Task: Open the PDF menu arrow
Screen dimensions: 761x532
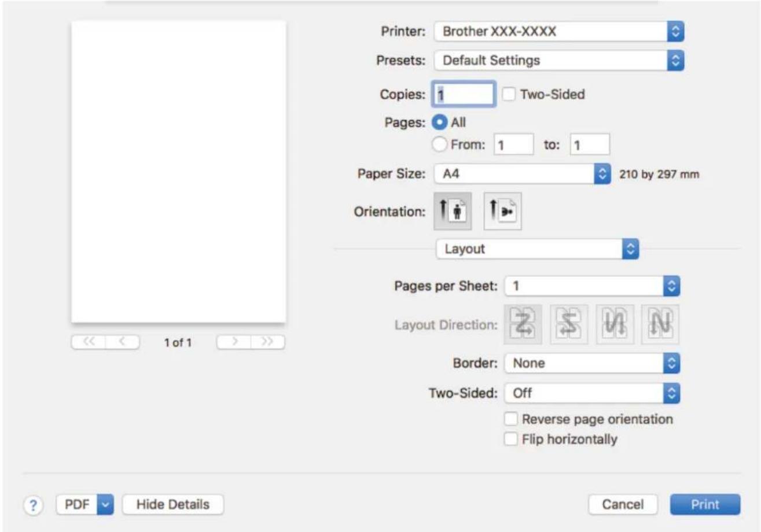Action: click(106, 504)
